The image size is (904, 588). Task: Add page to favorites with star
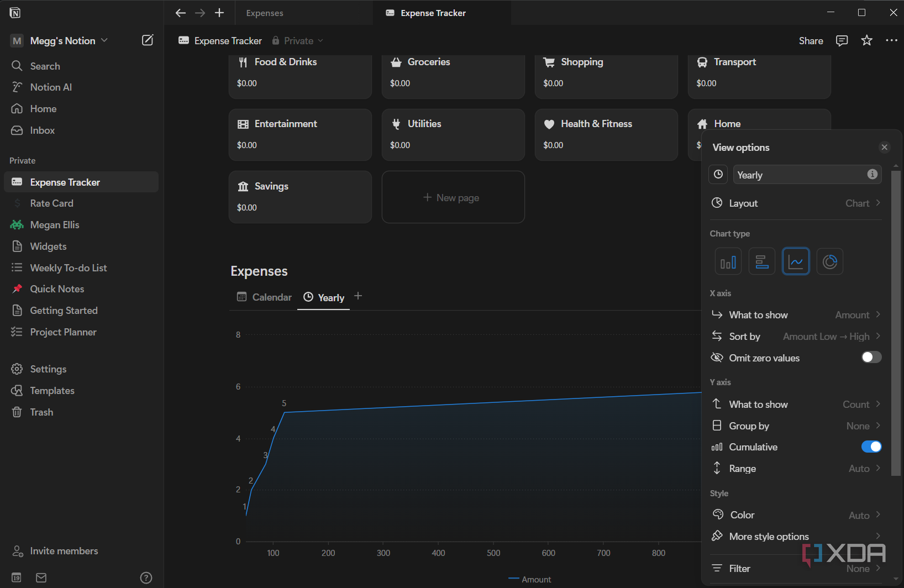tap(866, 40)
